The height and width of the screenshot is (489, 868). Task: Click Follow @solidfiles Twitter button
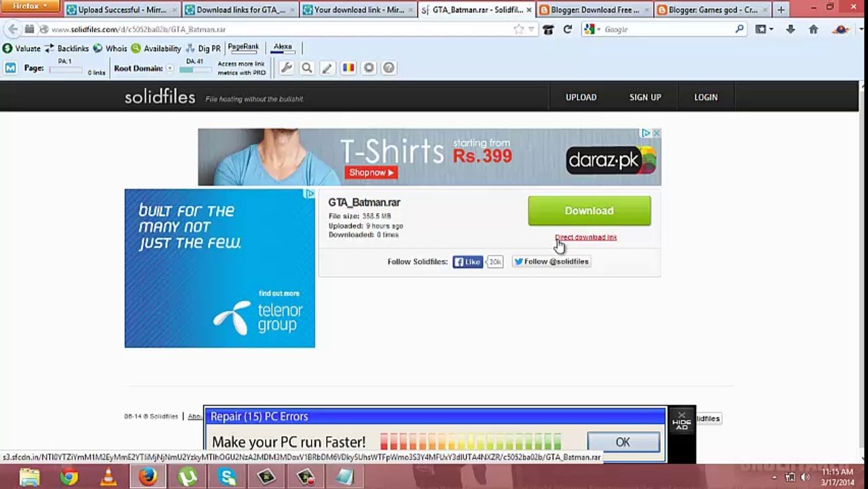(x=551, y=261)
